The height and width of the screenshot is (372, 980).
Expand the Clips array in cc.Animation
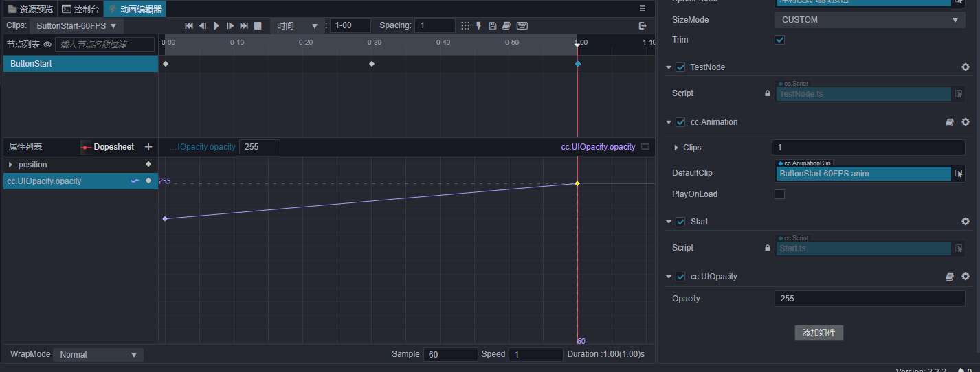point(676,148)
